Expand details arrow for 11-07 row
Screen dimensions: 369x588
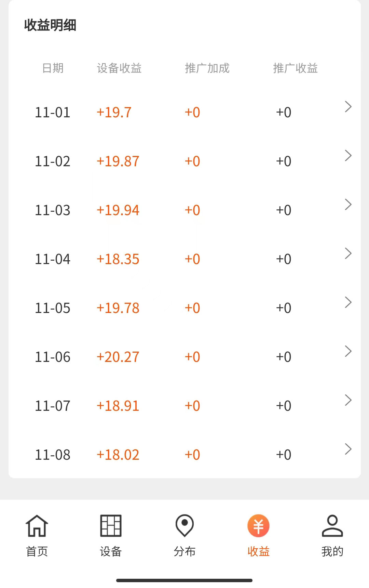(348, 400)
